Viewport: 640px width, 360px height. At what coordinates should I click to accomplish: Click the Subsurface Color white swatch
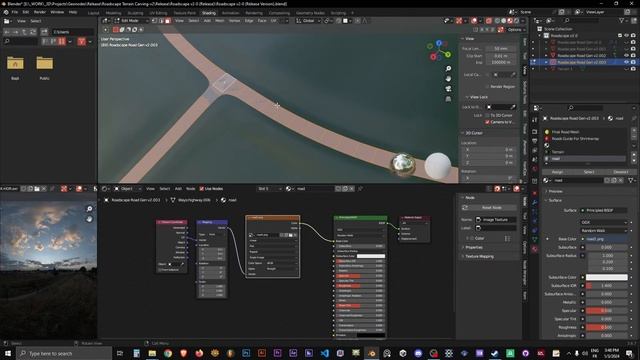[x=607, y=278]
